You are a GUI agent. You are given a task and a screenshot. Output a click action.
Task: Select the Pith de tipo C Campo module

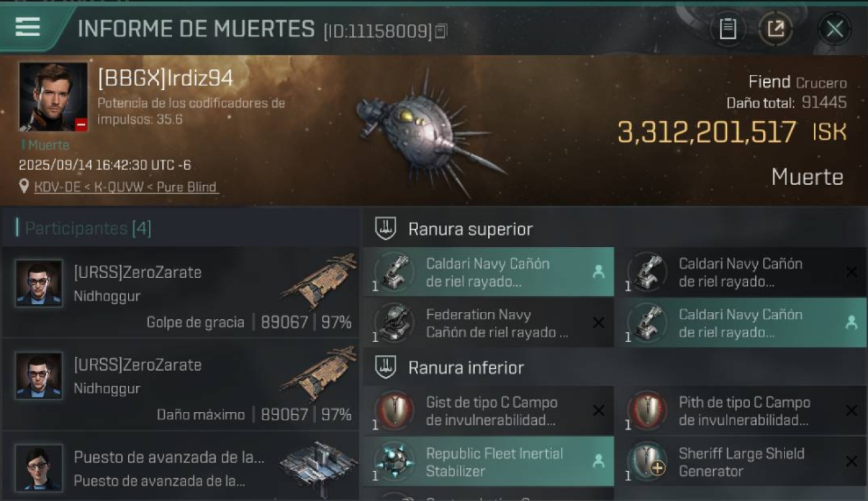click(744, 411)
